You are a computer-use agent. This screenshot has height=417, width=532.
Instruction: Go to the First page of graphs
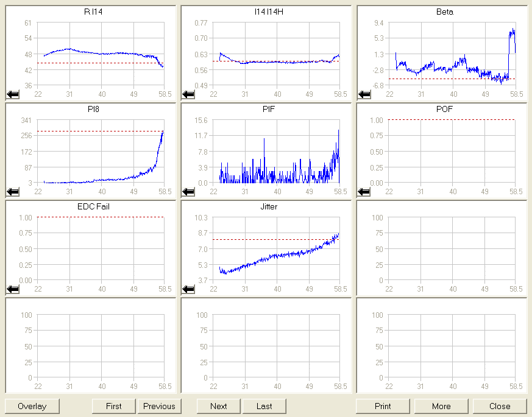(x=113, y=406)
